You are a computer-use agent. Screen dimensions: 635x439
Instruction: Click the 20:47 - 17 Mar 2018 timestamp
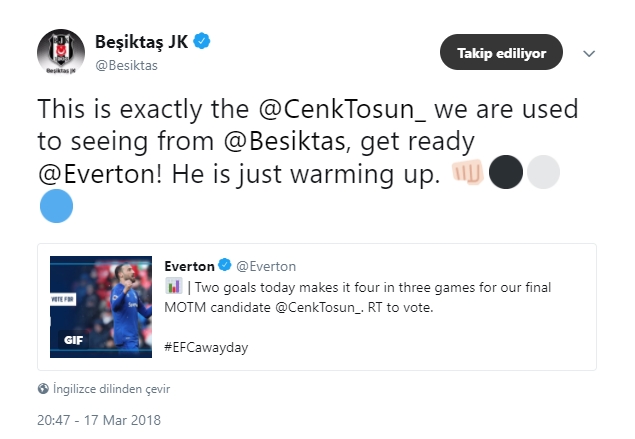click(x=99, y=420)
